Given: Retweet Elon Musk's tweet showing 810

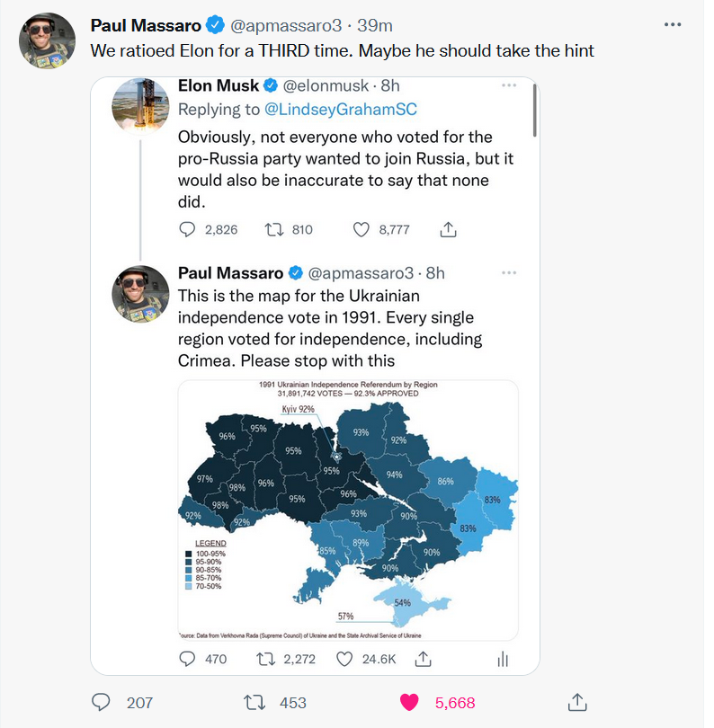Looking at the screenshot, I should 274,229.
